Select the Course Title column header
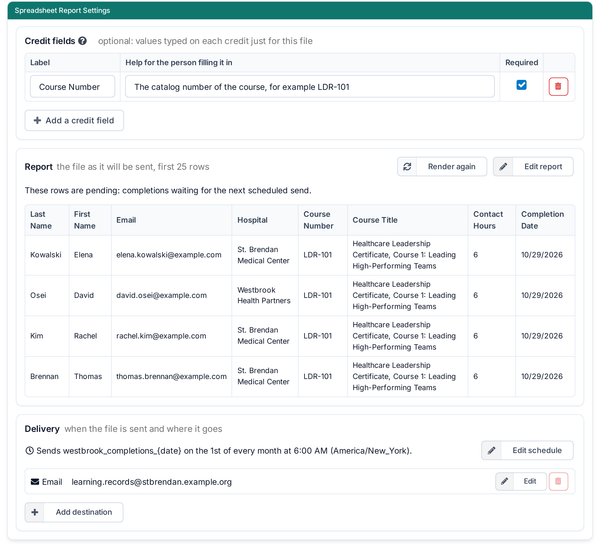 pos(408,220)
